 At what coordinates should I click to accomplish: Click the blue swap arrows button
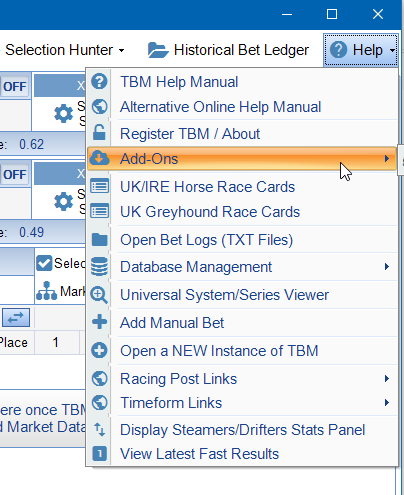pyautogui.click(x=16, y=317)
